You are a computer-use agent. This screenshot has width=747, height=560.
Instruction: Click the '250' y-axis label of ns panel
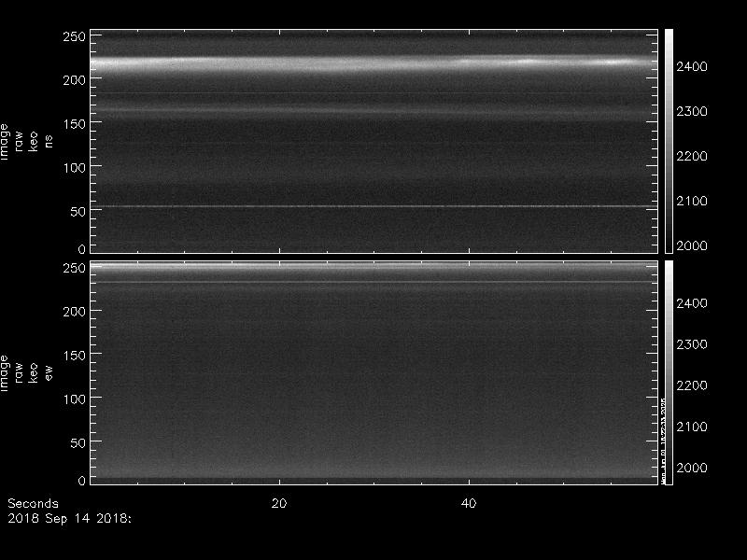[75, 36]
